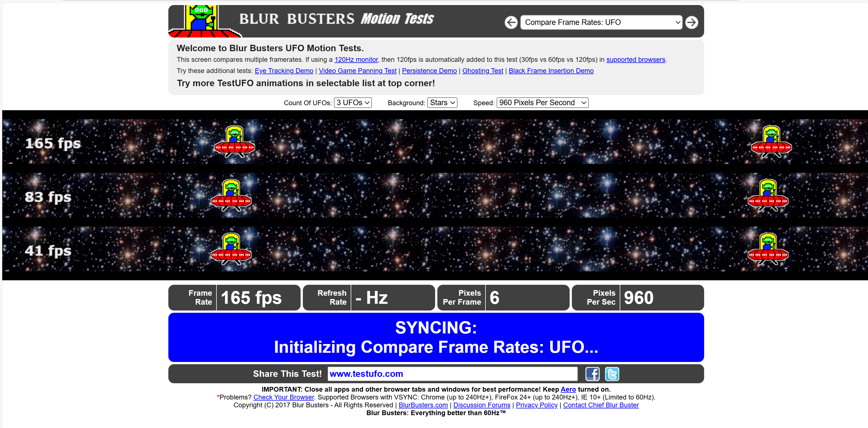Open the supported browsers link
Screen dimensions: 868x428
(x=636, y=60)
